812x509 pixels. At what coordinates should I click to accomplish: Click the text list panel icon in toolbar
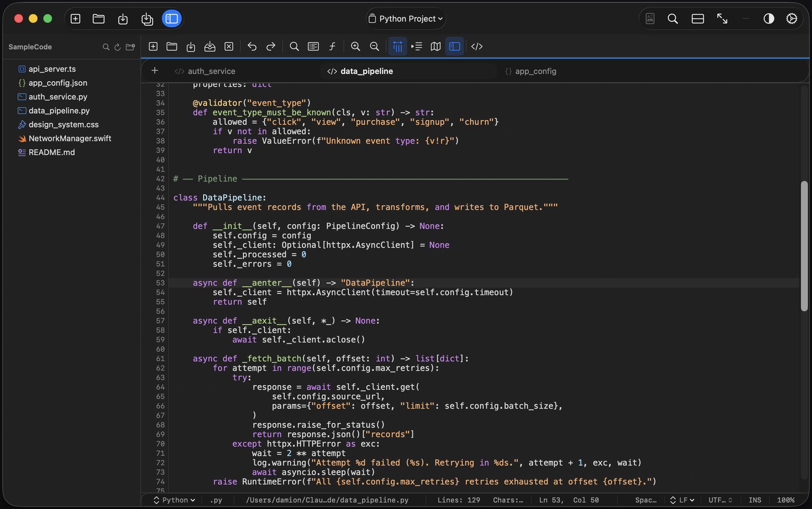click(x=314, y=47)
